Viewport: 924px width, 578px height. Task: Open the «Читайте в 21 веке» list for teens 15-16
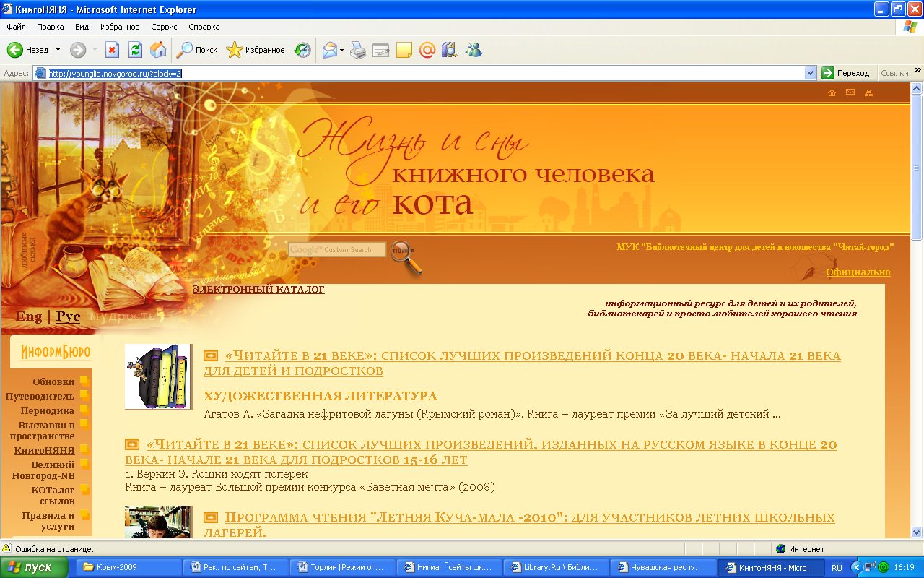(481, 452)
